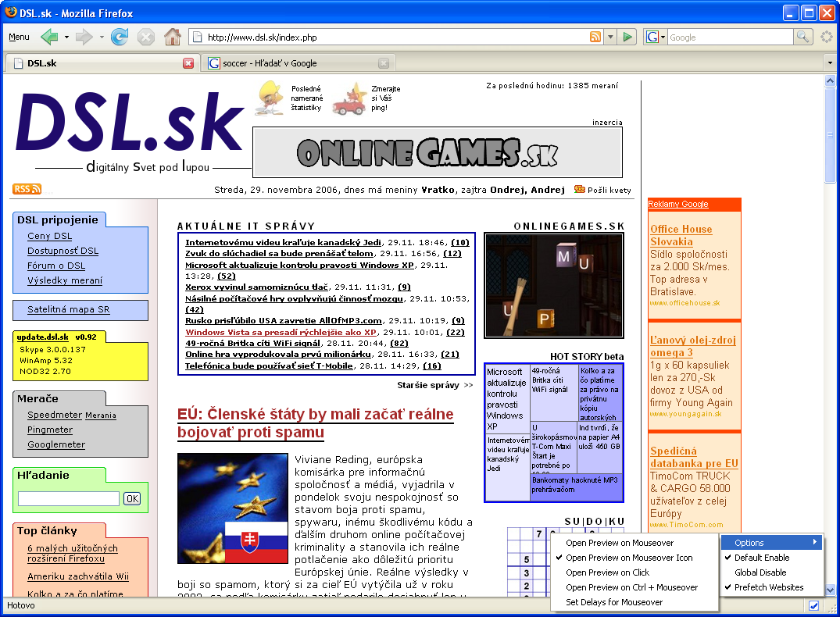Click the search magnifier icon
The width and height of the screenshot is (840, 617).
pyautogui.click(x=802, y=37)
